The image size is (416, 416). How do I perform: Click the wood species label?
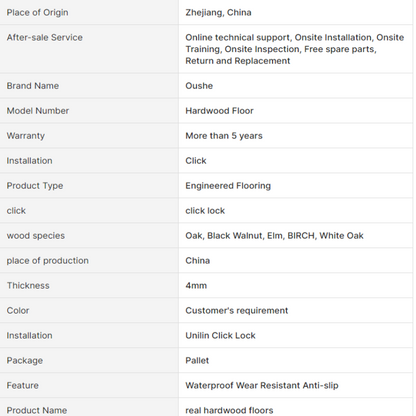coord(36,236)
